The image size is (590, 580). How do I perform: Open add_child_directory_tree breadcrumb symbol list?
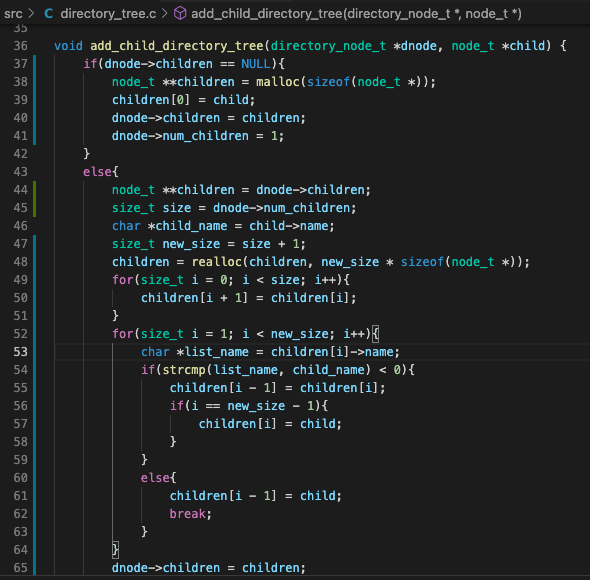coord(356,14)
